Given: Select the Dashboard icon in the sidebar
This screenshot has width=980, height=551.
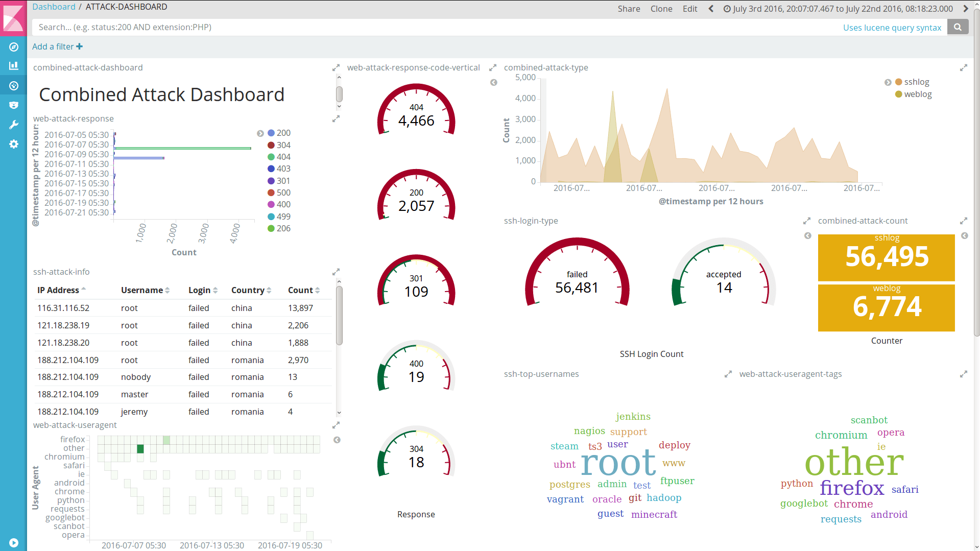Looking at the screenshot, I should click(x=13, y=85).
